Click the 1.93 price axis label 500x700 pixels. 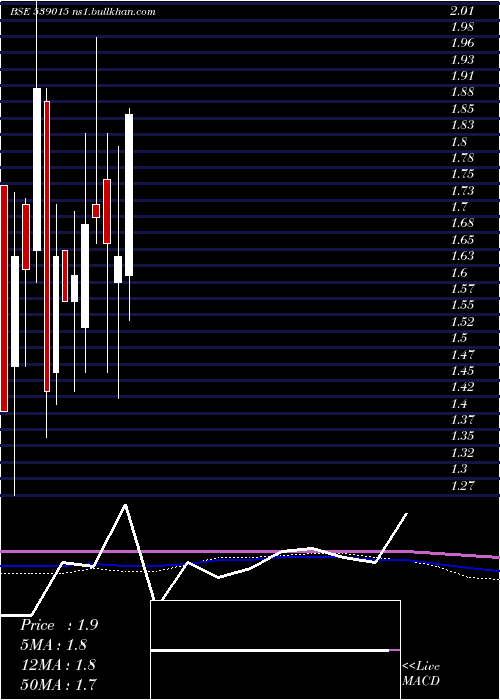[462, 60]
